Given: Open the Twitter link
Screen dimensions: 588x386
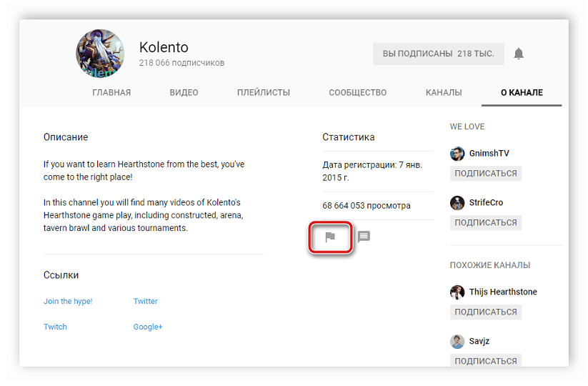Looking at the screenshot, I should click(146, 301).
